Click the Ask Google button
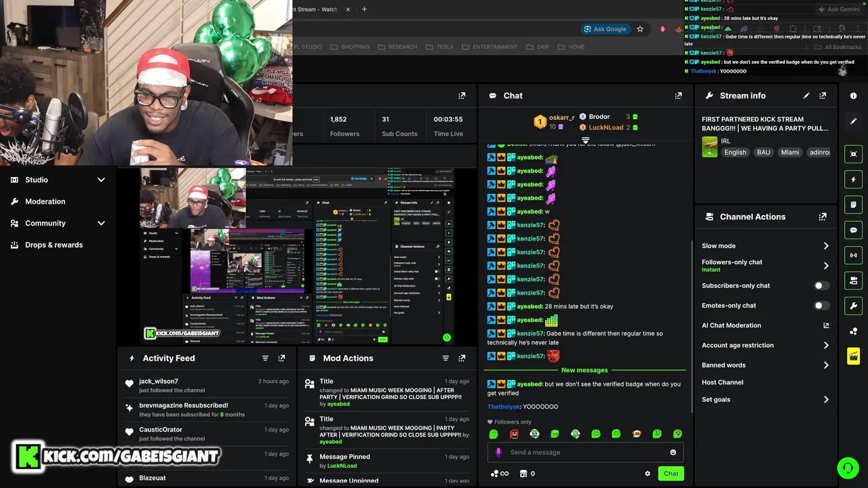The height and width of the screenshot is (488, 868). pyautogui.click(x=606, y=29)
